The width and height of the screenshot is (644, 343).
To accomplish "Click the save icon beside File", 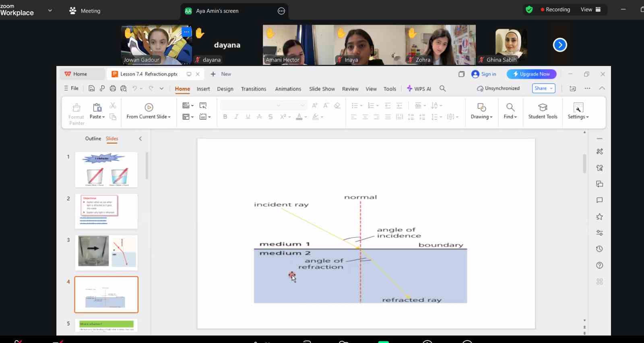I will (x=92, y=89).
